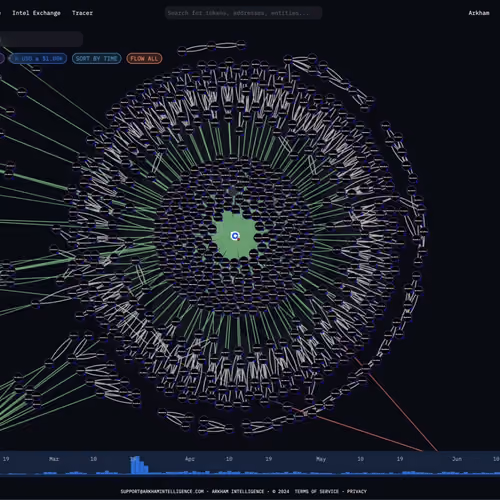The image size is (500, 500).
Task: Open the Privacy link in footer
Action: coord(356,491)
